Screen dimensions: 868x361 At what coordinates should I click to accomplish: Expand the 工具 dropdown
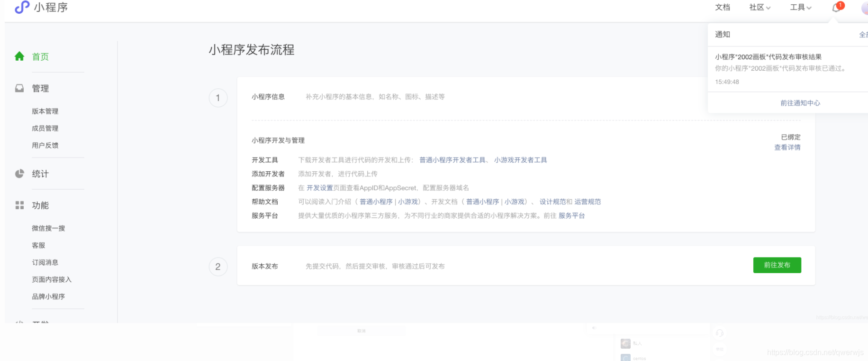801,7
